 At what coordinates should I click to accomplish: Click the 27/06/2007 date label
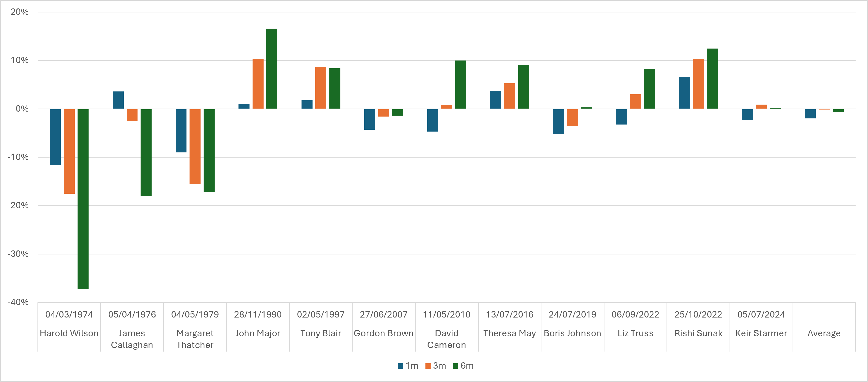click(384, 314)
